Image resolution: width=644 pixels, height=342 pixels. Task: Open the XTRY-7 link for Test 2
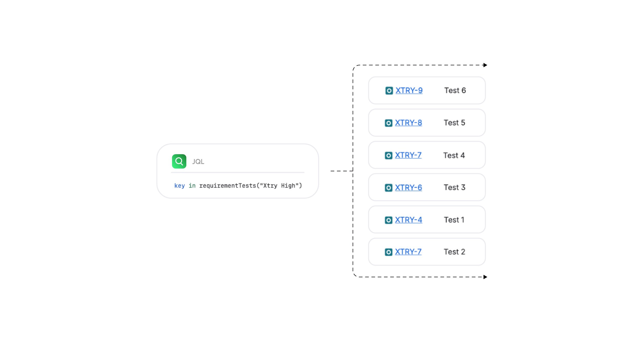click(408, 252)
